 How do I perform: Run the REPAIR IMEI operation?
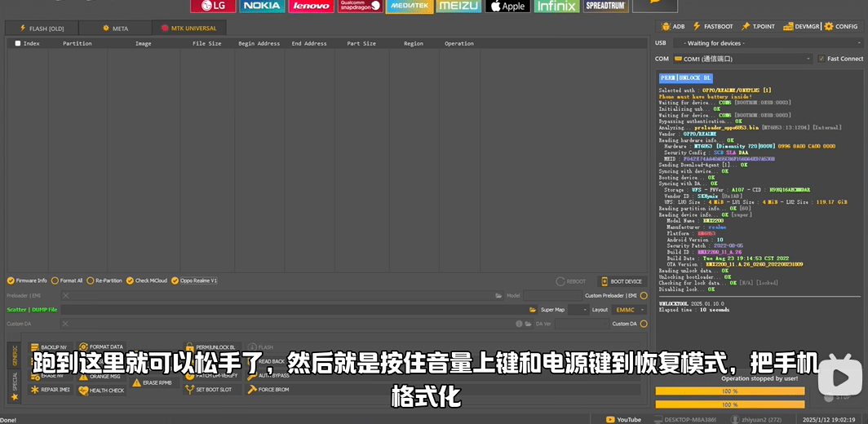click(x=51, y=390)
